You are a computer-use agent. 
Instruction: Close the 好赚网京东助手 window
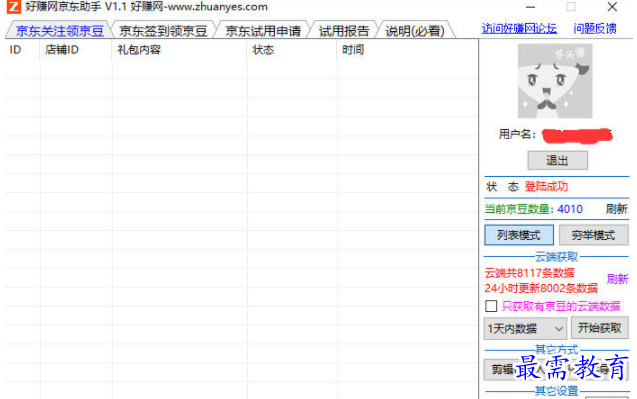612,7
